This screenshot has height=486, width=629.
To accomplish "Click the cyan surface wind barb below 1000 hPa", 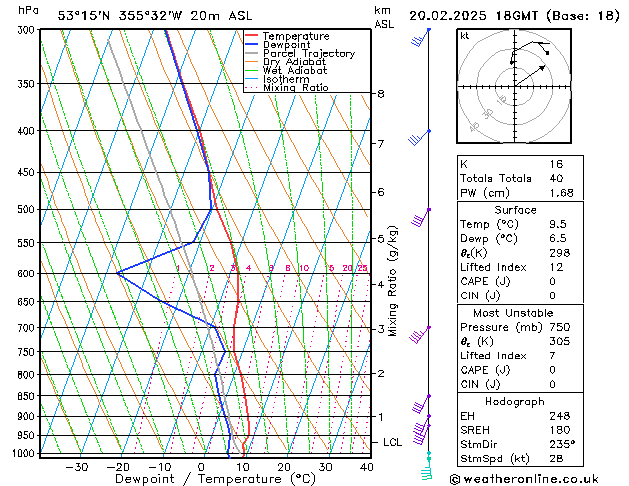I will pos(428,467).
